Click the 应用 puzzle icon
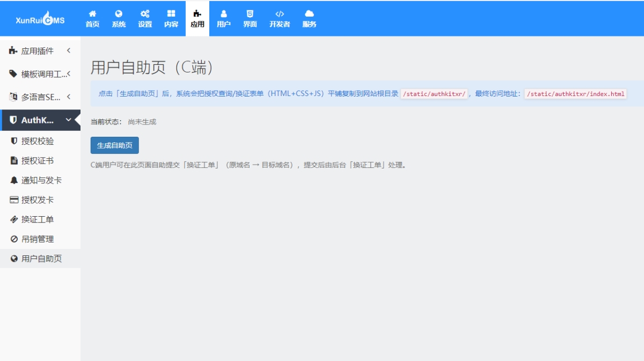Image resolution: width=644 pixels, height=361 pixels. [197, 13]
